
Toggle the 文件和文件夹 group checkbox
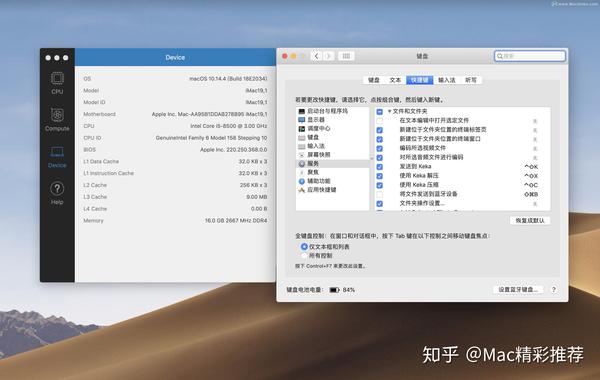tap(380, 112)
